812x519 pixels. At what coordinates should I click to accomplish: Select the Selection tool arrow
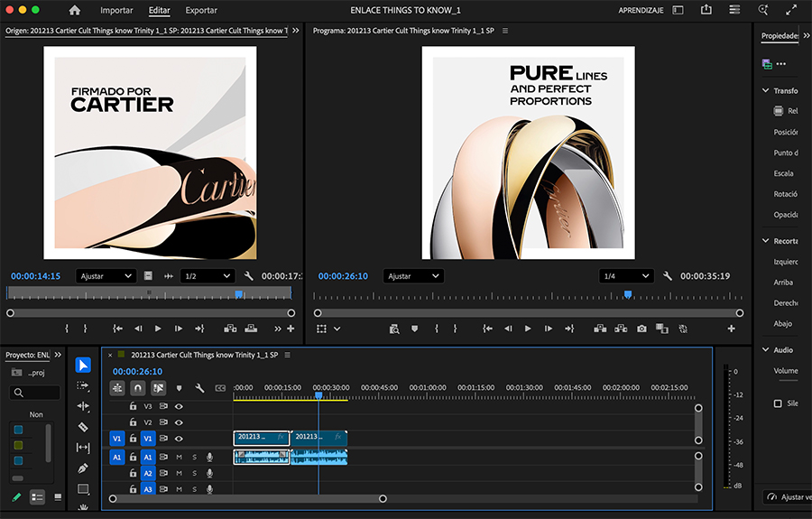click(x=83, y=366)
